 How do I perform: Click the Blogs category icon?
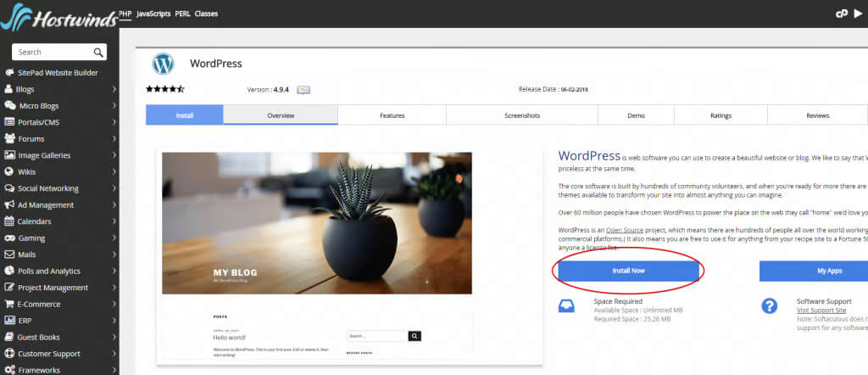tap(8, 89)
